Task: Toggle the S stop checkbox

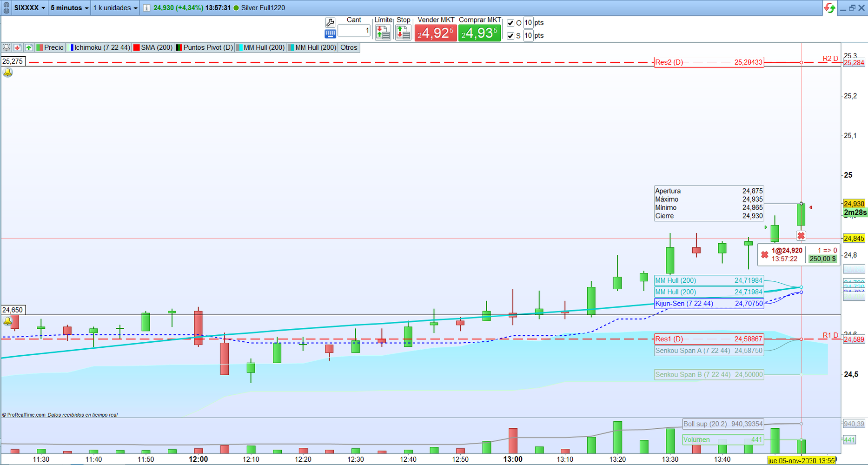Action: click(510, 36)
